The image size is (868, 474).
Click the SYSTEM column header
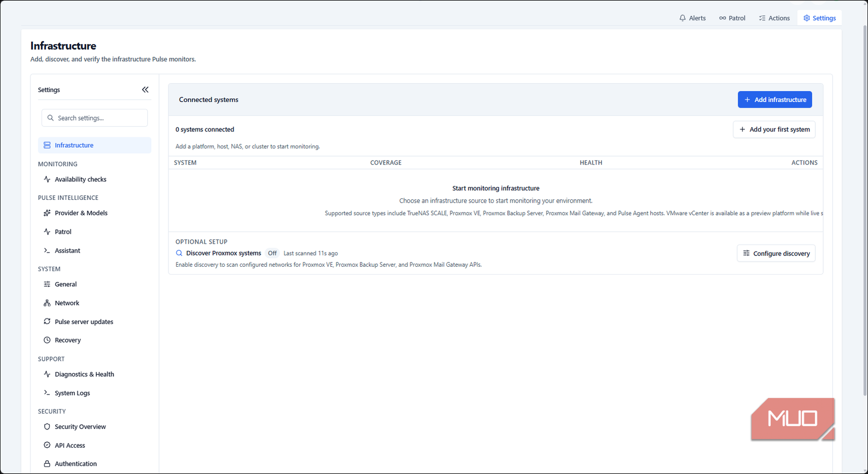pyautogui.click(x=185, y=163)
